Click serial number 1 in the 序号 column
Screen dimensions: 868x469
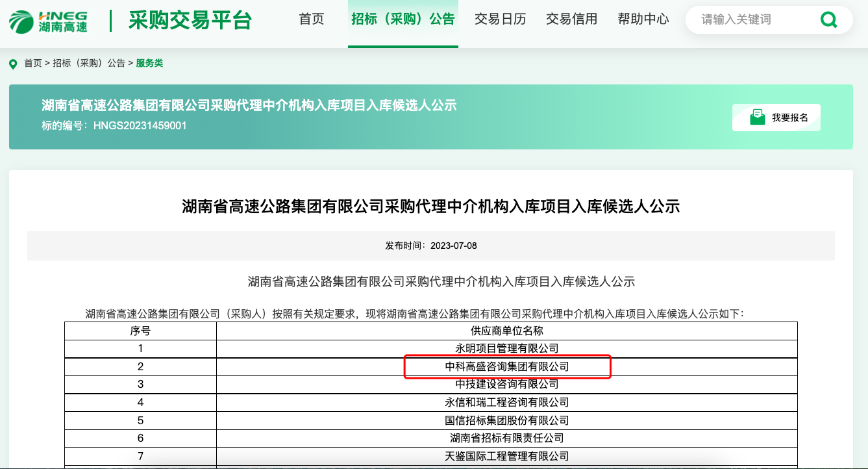(140, 349)
